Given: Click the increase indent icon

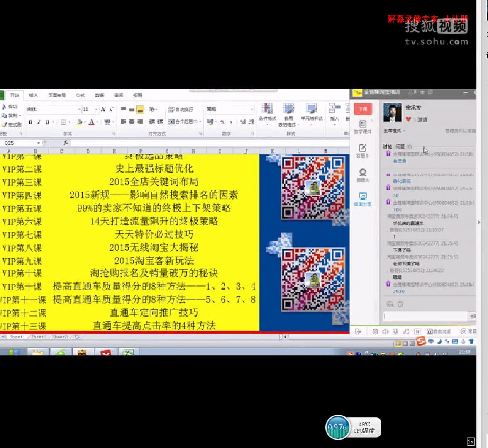Looking at the screenshot, I should coord(160,122).
